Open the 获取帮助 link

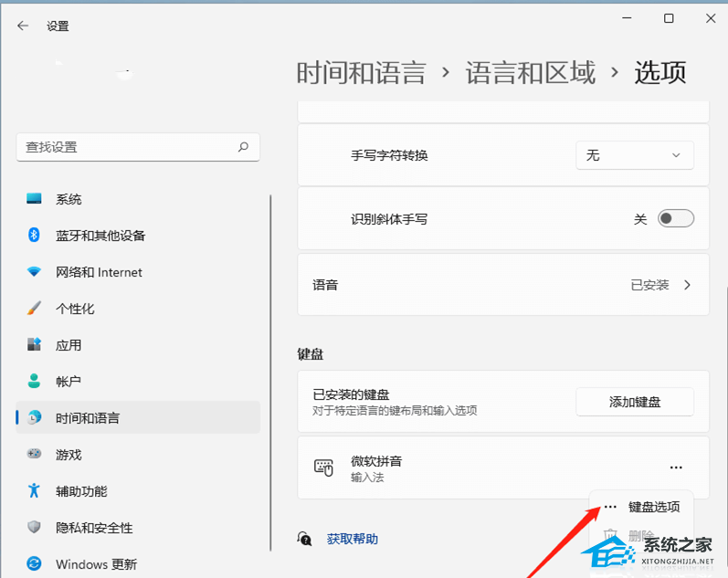tap(352, 540)
